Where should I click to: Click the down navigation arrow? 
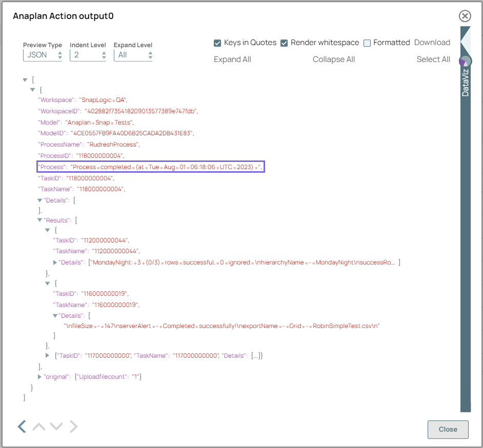(x=55, y=426)
